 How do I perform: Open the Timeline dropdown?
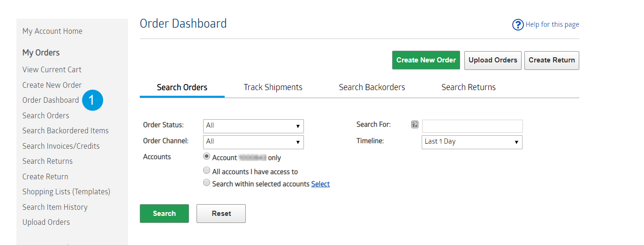click(x=472, y=142)
